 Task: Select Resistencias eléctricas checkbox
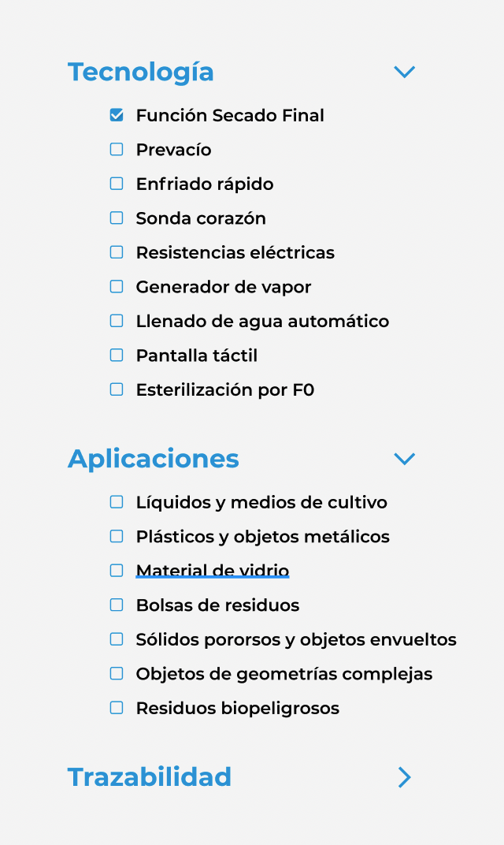[117, 252]
